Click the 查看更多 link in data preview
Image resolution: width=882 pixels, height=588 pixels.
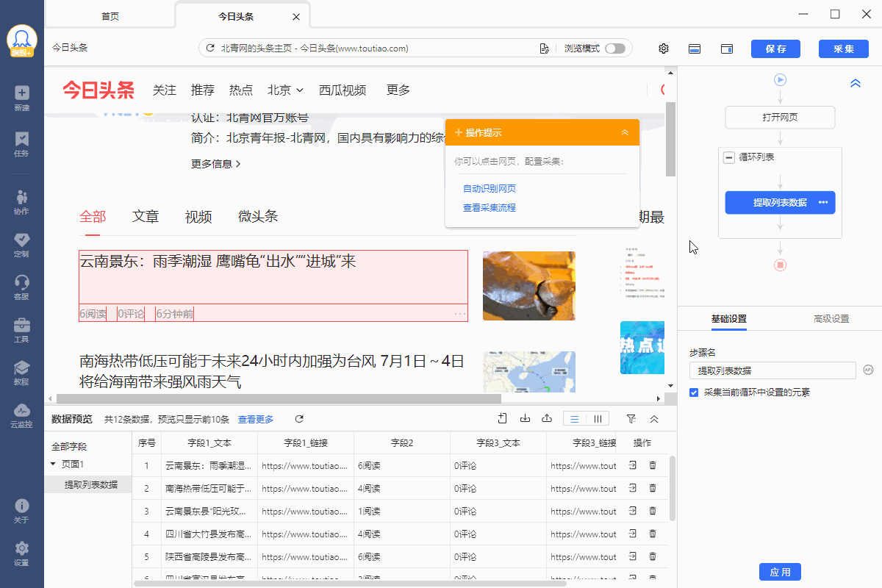pyautogui.click(x=256, y=419)
